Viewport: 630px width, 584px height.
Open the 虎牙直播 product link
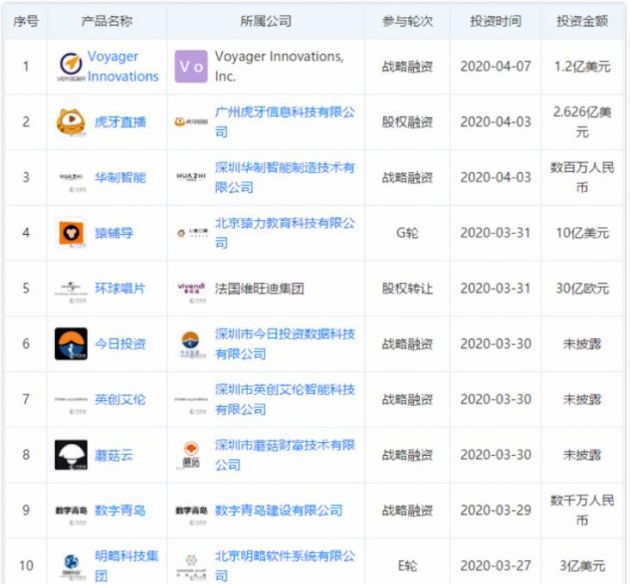[x=120, y=122]
